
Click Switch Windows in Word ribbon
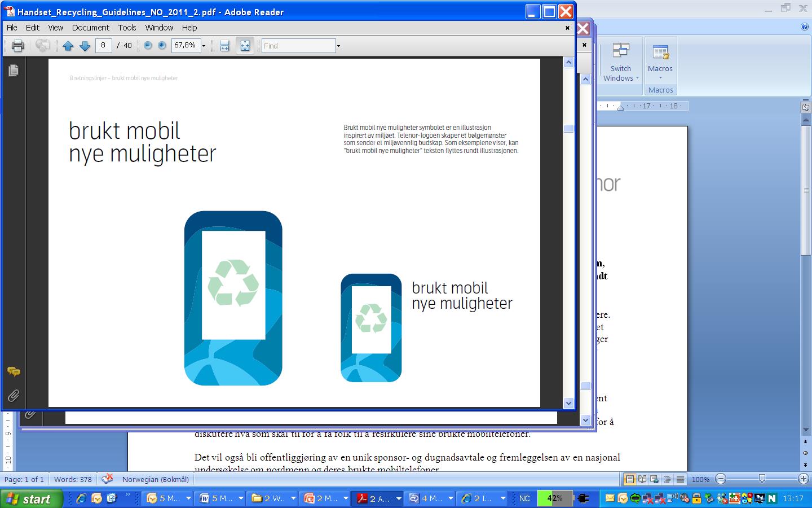(x=620, y=62)
